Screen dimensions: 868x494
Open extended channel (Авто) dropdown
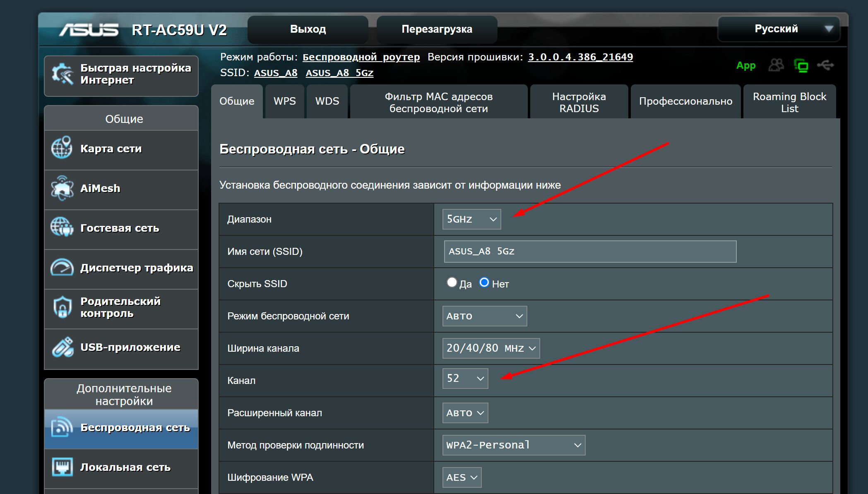[465, 413]
